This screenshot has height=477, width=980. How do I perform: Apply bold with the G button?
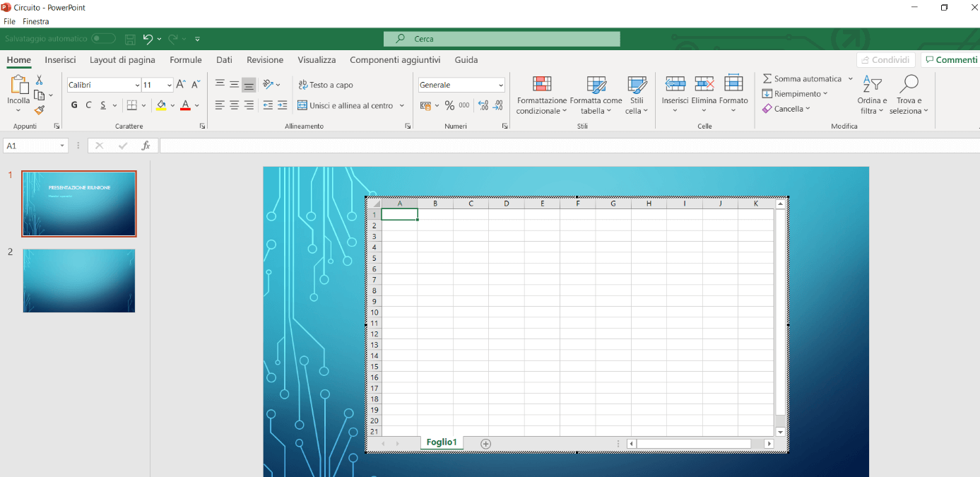click(74, 105)
